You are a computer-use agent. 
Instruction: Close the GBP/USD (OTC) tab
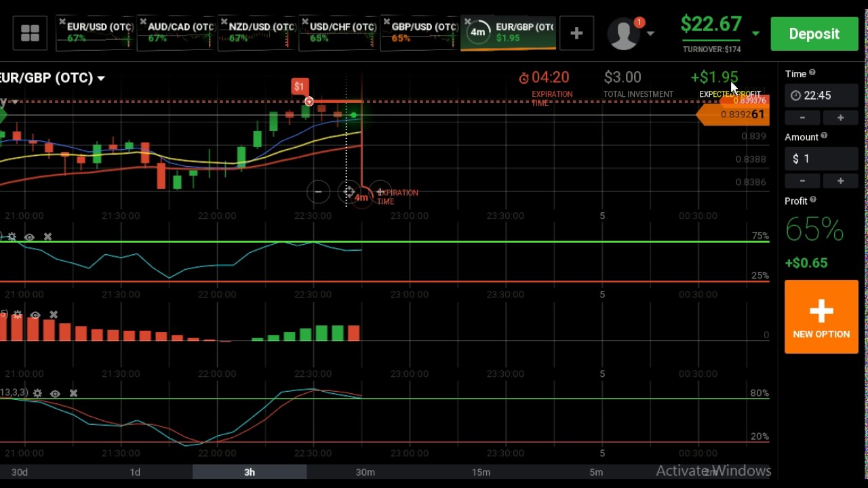387,22
